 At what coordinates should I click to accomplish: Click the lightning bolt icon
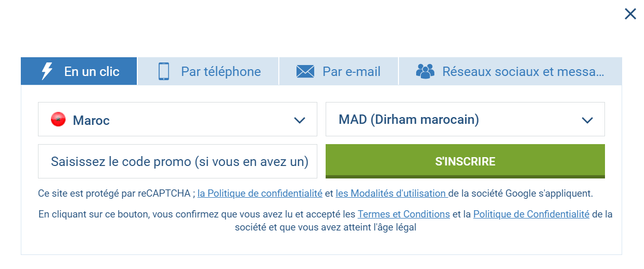point(47,71)
